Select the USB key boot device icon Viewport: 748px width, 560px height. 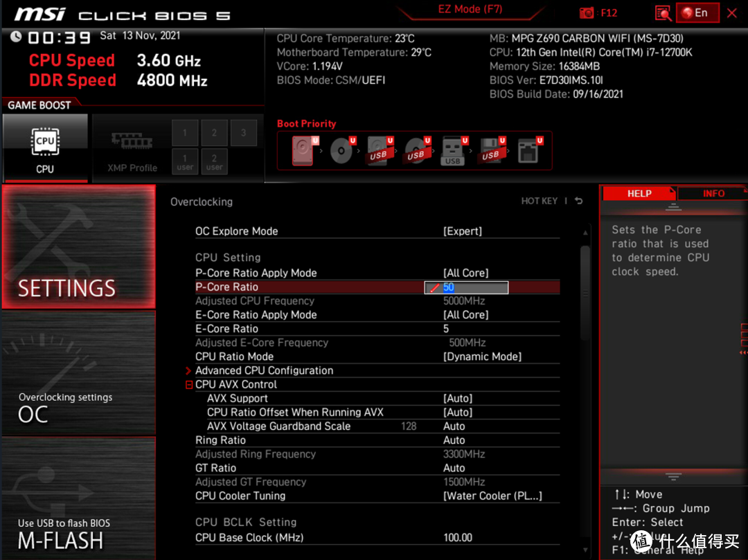click(452, 151)
